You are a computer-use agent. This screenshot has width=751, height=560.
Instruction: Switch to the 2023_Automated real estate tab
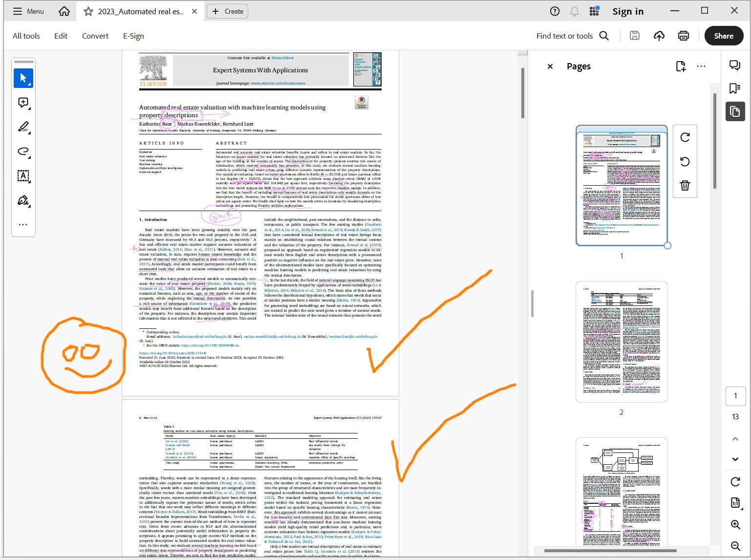tap(140, 11)
